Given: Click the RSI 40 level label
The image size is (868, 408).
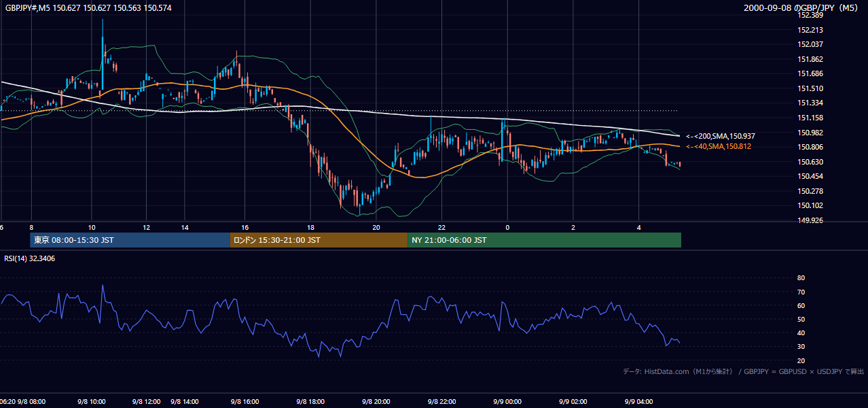Looking at the screenshot, I should pyautogui.click(x=801, y=333).
